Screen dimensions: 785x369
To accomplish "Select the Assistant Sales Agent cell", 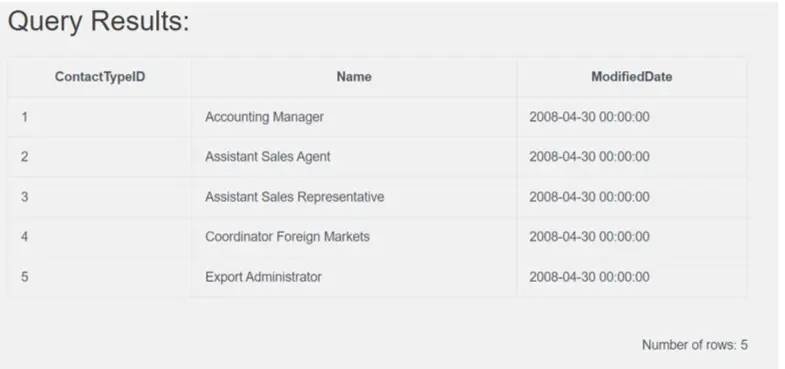I will coord(354,157).
